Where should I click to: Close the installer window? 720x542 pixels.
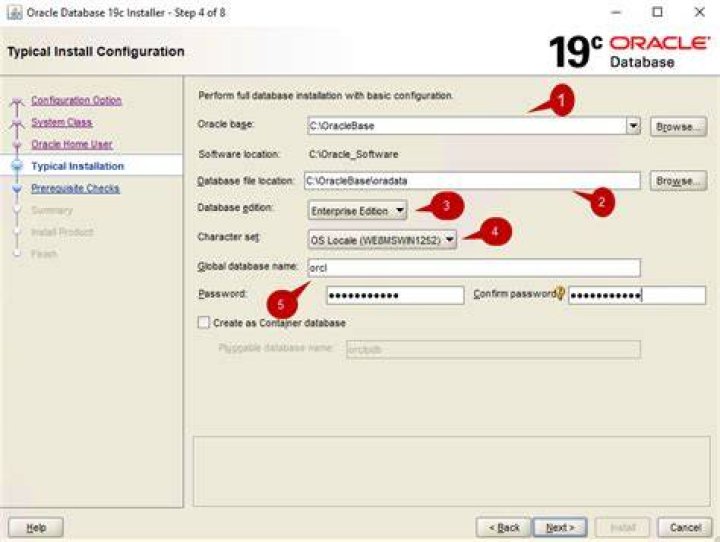pos(699,12)
